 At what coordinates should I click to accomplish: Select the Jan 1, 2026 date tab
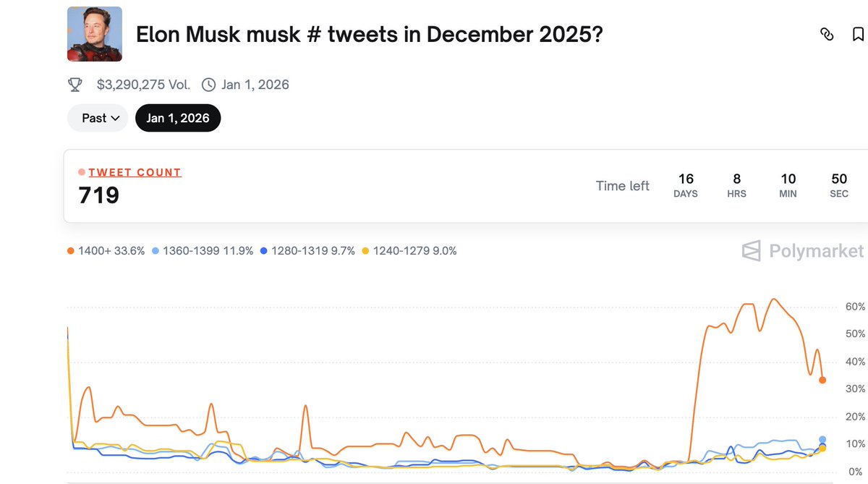tap(178, 118)
